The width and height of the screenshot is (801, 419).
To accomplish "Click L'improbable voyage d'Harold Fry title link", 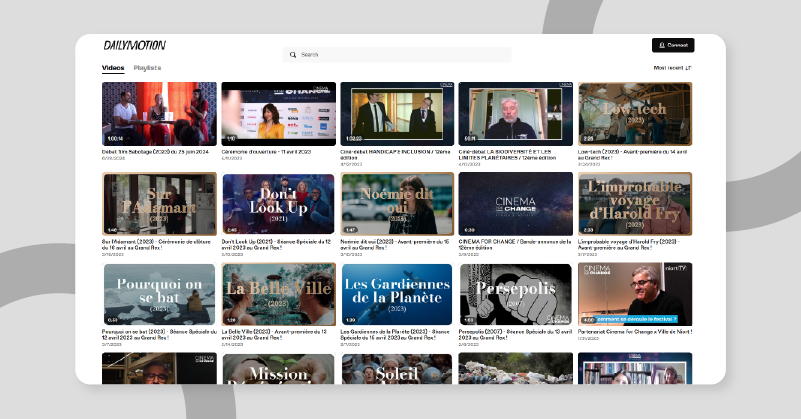I will click(629, 245).
